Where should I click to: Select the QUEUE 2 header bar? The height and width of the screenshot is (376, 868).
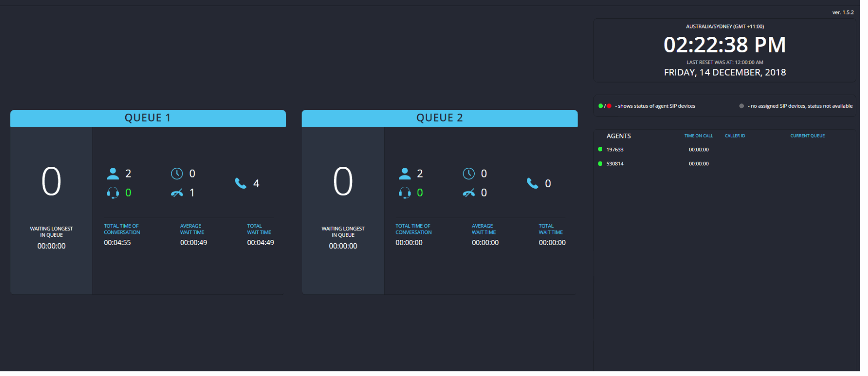(x=440, y=118)
